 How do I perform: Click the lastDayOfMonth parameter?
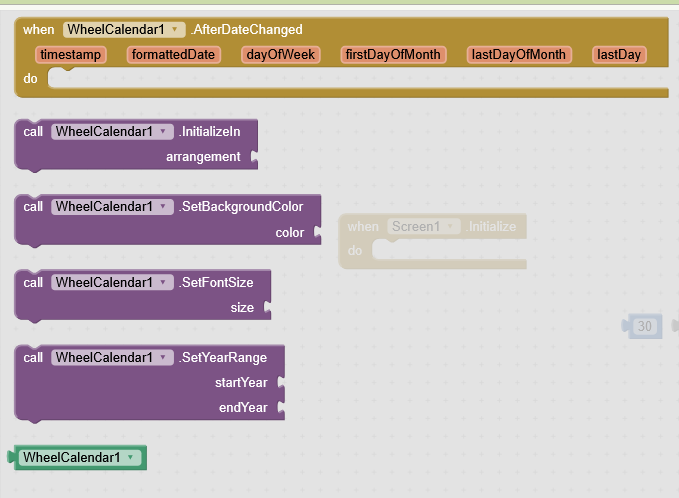519,55
